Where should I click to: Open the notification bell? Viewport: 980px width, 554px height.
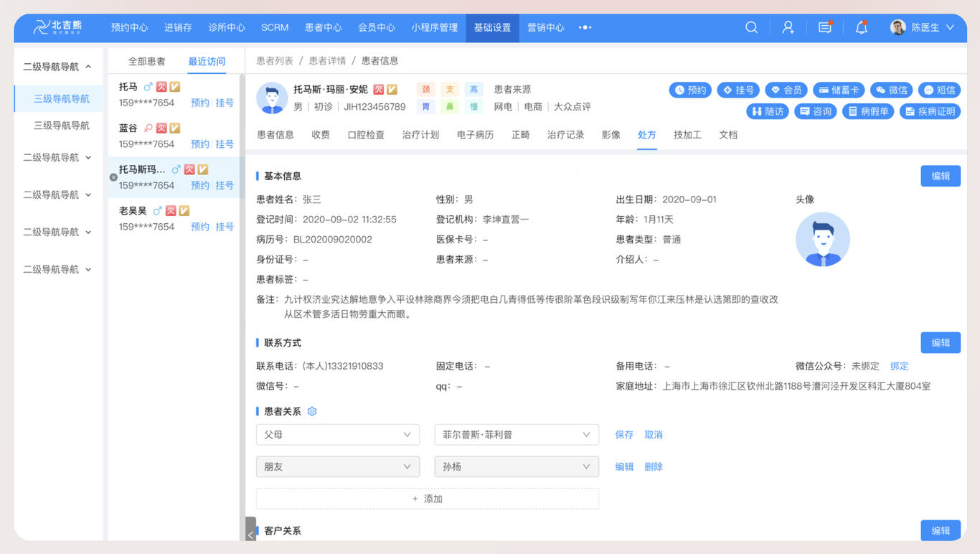tap(862, 27)
